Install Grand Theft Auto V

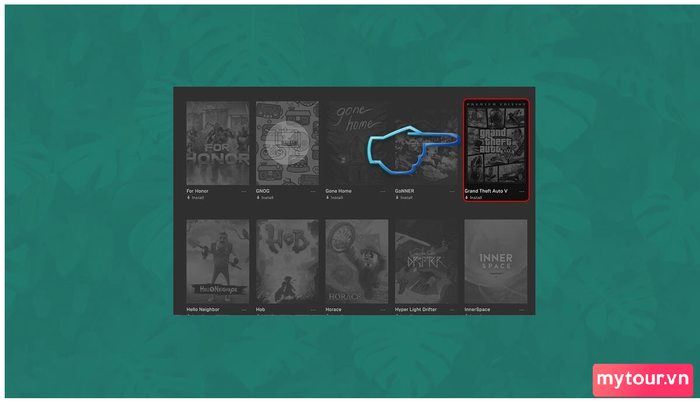coord(474,197)
